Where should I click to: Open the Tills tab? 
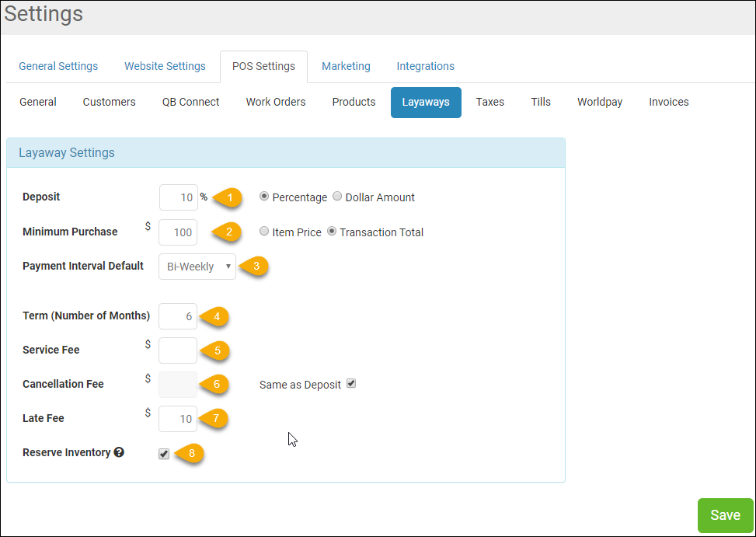pyautogui.click(x=540, y=102)
